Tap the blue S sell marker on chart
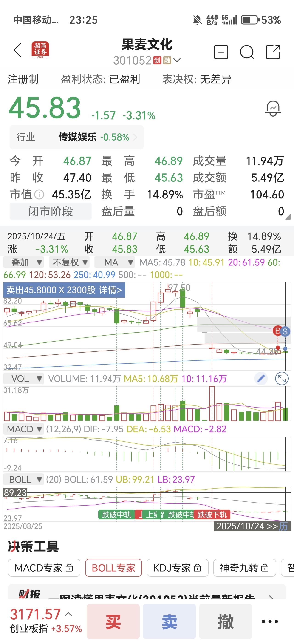Screen dimensions: 294x644 (x=285, y=332)
